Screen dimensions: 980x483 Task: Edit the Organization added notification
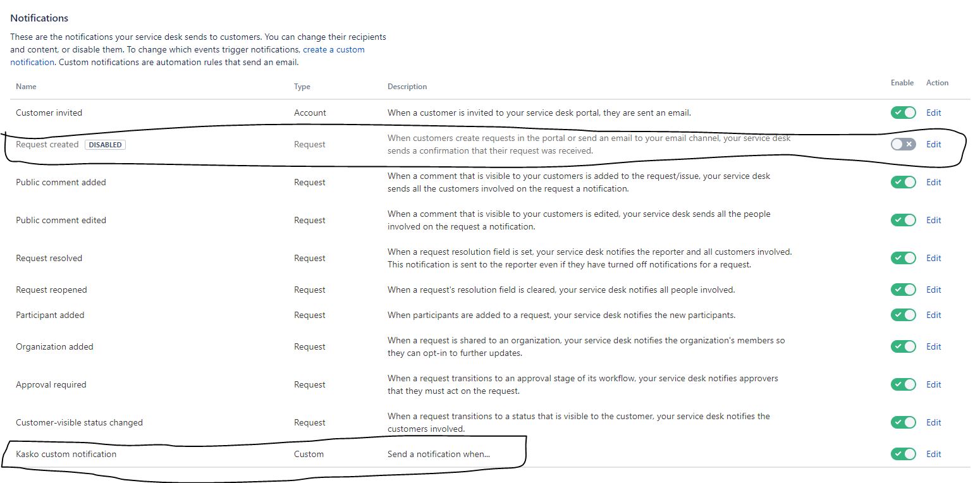[934, 346]
